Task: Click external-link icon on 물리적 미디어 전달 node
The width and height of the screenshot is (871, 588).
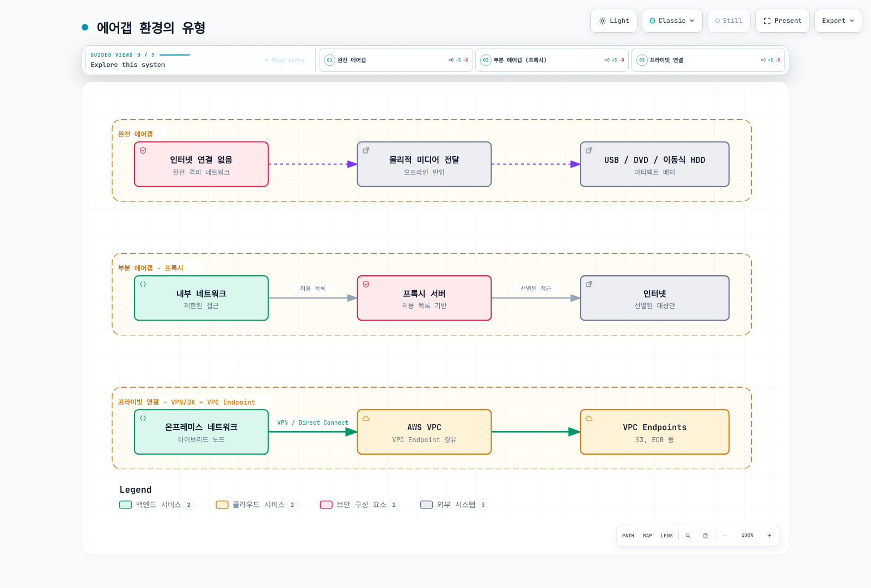Action: tap(366, 150)
